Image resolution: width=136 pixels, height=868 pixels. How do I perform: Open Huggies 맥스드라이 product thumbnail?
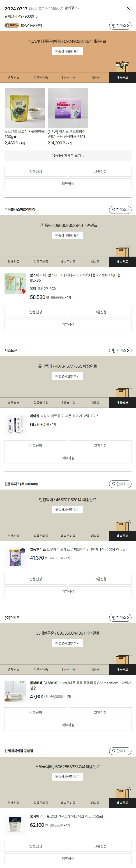pyautogui.click(x=68, y=108)
